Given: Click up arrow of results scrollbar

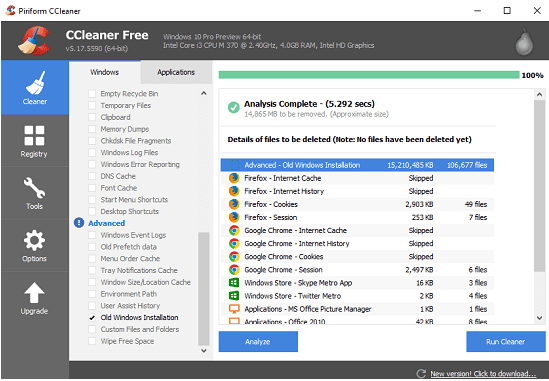Looking at the screenshot, I should 540,94.
